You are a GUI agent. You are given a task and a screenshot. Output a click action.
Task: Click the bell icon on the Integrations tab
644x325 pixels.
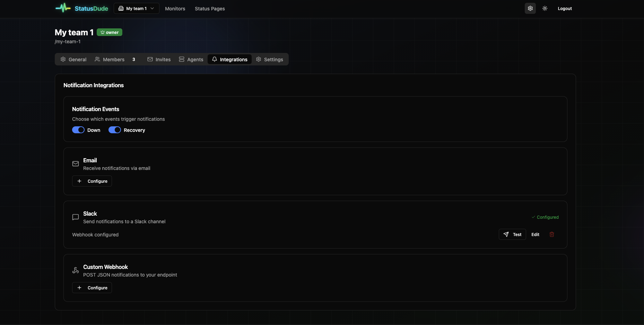tap(215, 59)
